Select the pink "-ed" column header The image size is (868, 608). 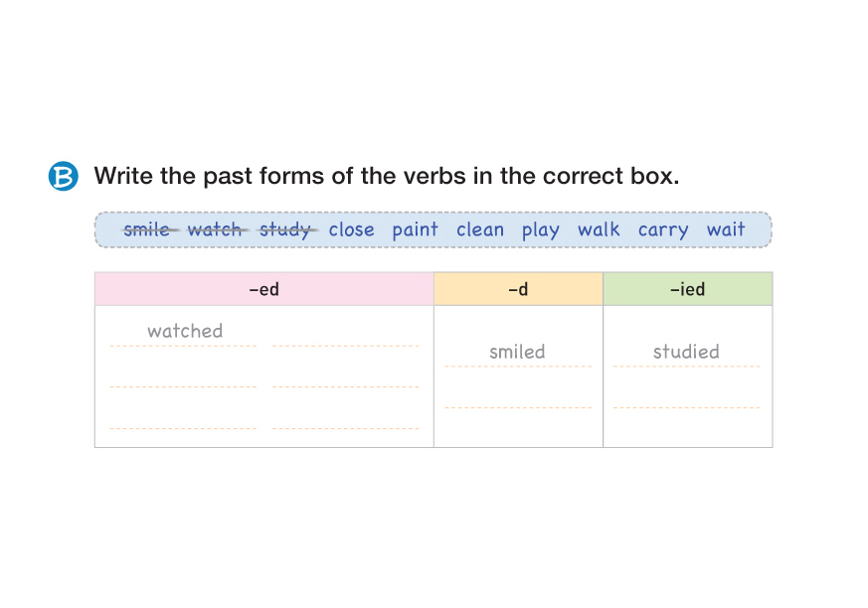click(x=263, y=289)
